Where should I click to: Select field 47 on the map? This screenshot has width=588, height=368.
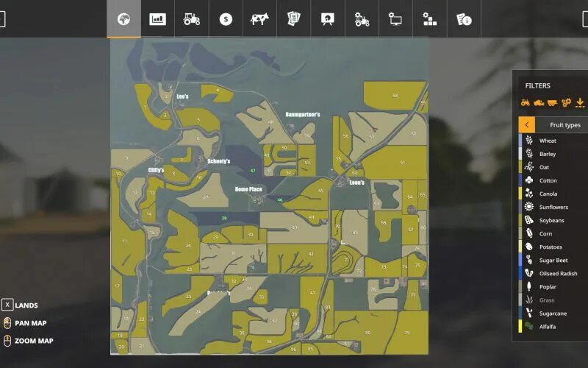coord(253,171)
